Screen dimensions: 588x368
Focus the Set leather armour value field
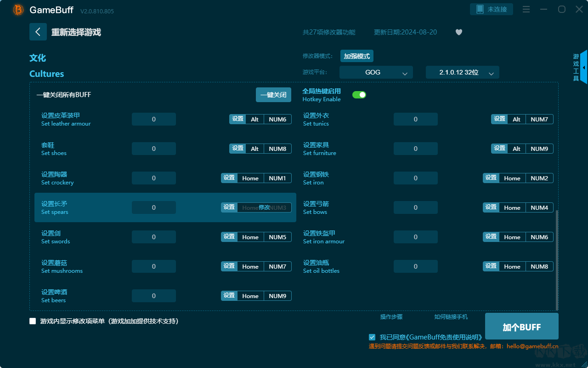click(x=154, y=119)
